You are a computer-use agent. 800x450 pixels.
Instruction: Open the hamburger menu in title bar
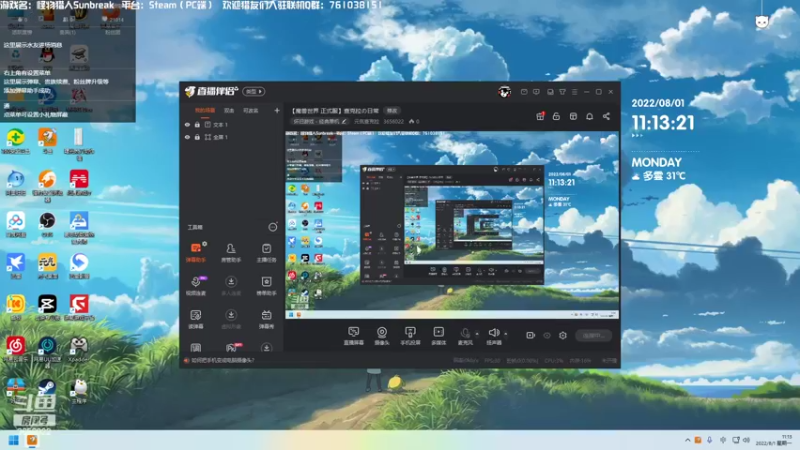tap(574, 92)
